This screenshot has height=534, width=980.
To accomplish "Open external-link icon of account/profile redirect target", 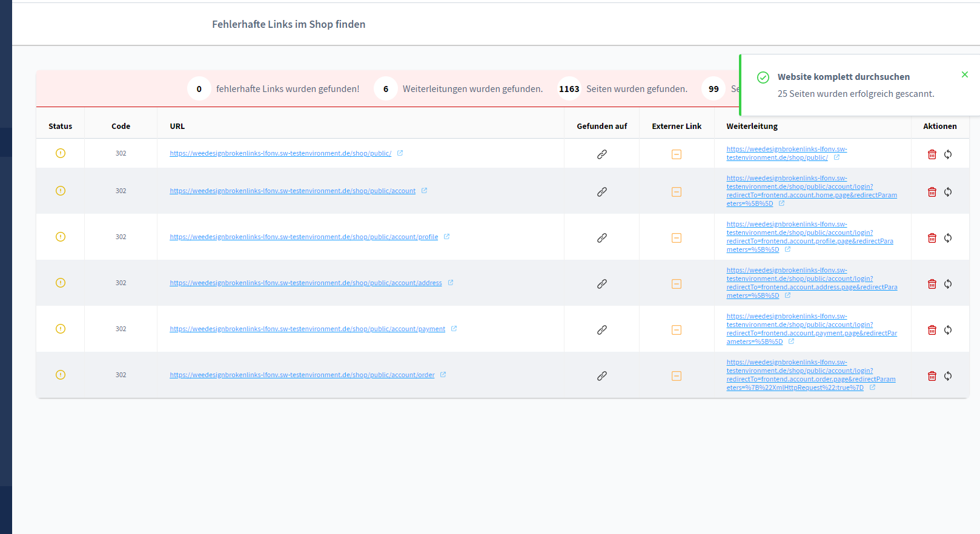I will coord(788,249).
